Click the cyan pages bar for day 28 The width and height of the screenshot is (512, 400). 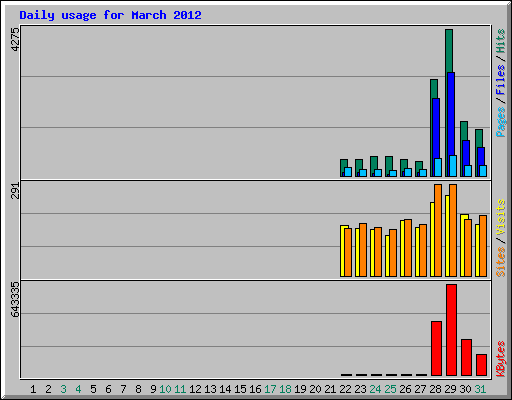pos(438,167)
